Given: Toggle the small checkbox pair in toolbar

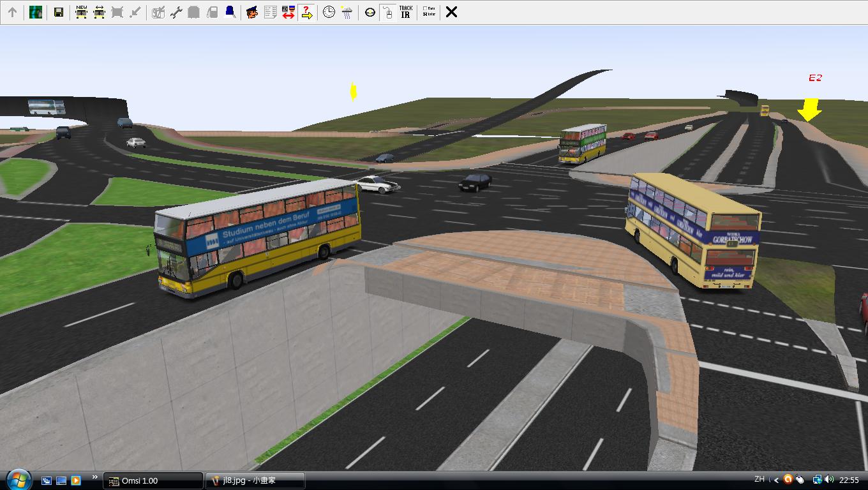Looking at the screenshot, I should click(429, 12).
